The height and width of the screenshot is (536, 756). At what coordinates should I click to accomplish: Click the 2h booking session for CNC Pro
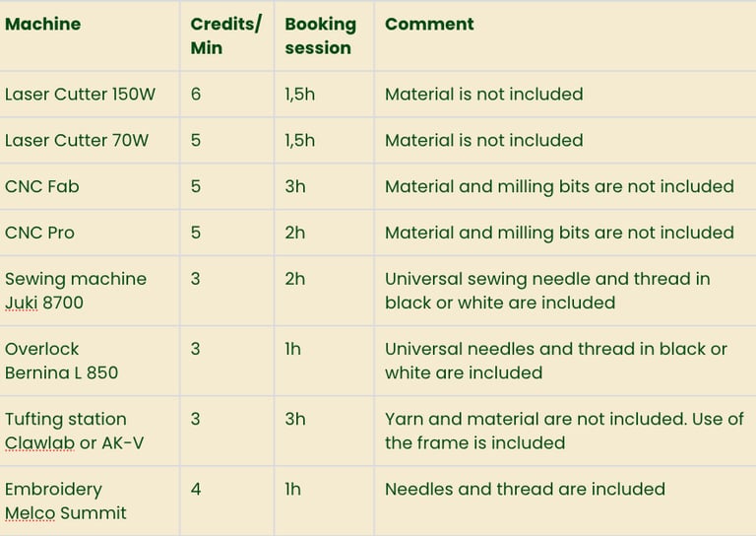tap(295, 234)
